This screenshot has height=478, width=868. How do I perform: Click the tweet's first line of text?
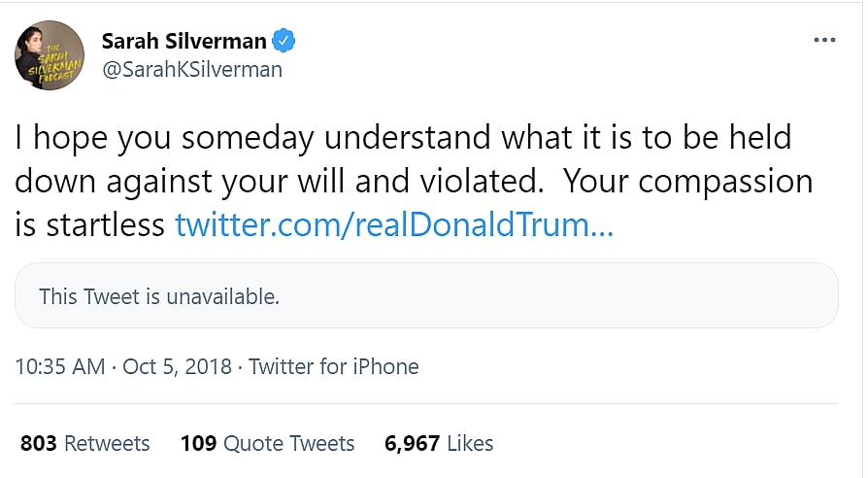coord(403,137)
